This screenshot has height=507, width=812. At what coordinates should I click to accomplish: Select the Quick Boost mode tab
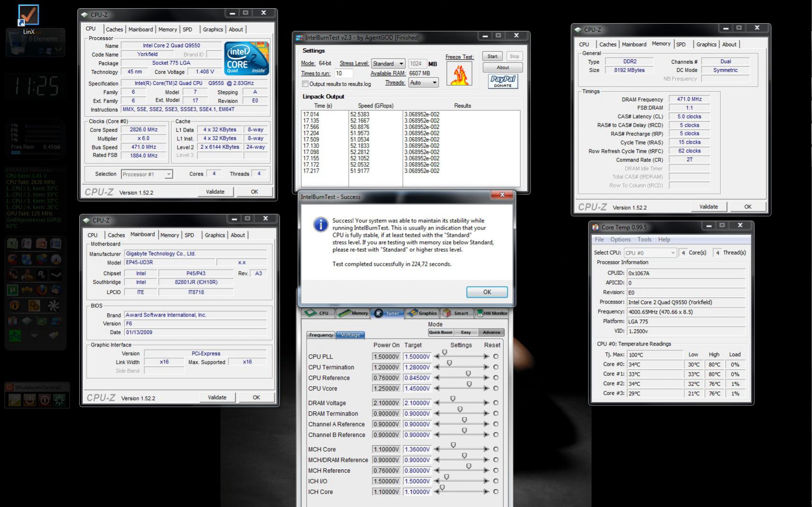pos(441,332)
